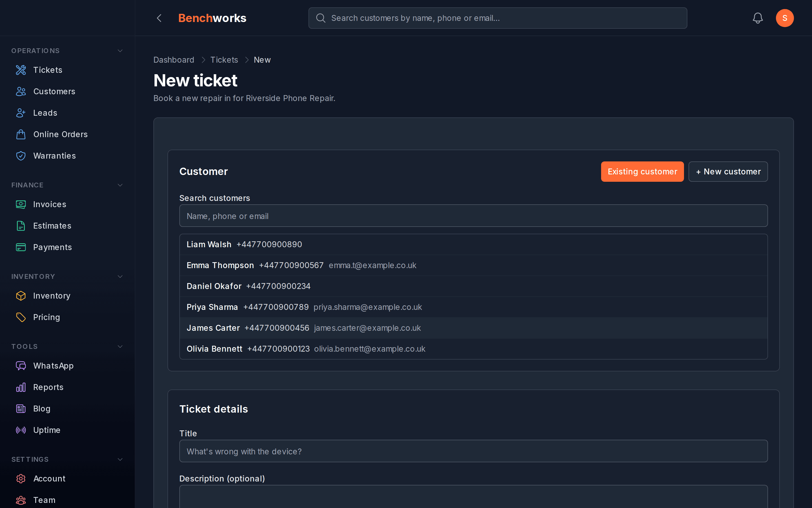Navigate to Warranties menu item
This screenshot has width=812, height=508.
pyautogui.click(x=67, y=156)
